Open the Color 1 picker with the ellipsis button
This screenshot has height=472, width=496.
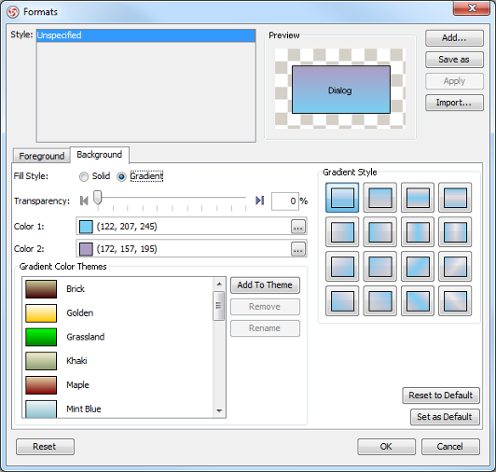point(298,227)
